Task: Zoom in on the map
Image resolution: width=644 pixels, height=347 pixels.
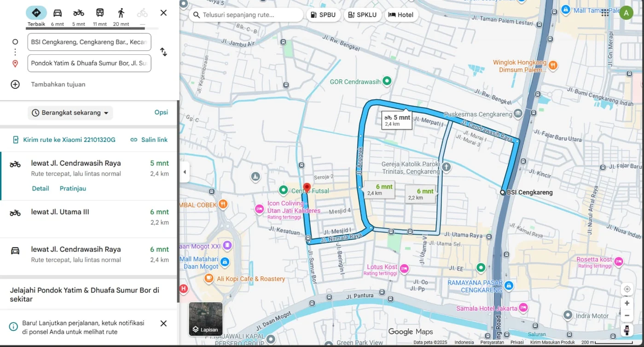Action: pos(627,303)
